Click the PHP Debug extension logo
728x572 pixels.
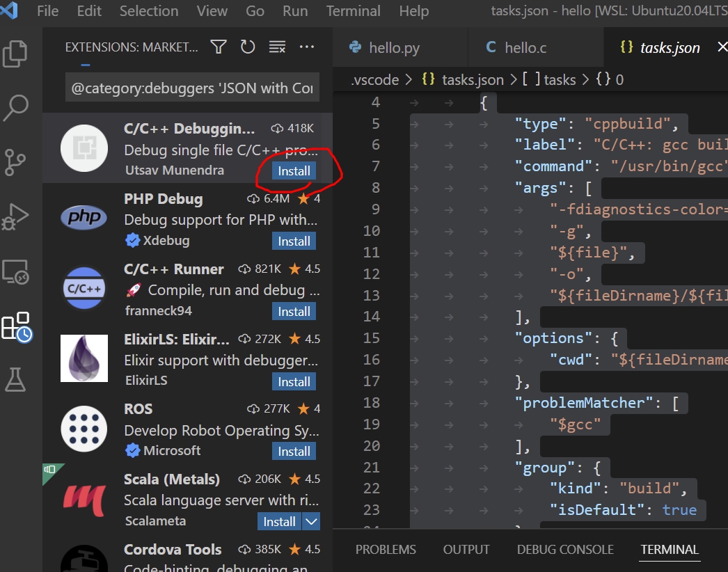click(84, 218)
